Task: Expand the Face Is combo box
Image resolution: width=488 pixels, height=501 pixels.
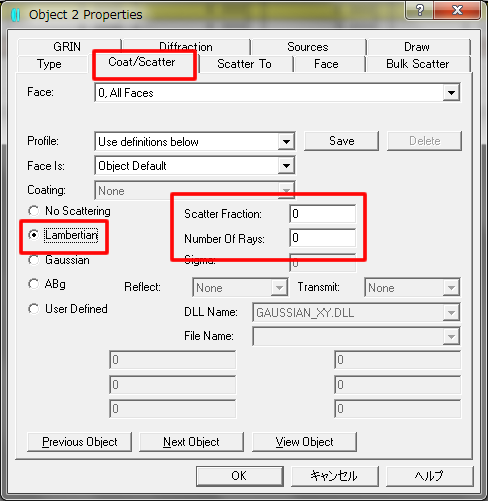Action: (x=286, y=166)
